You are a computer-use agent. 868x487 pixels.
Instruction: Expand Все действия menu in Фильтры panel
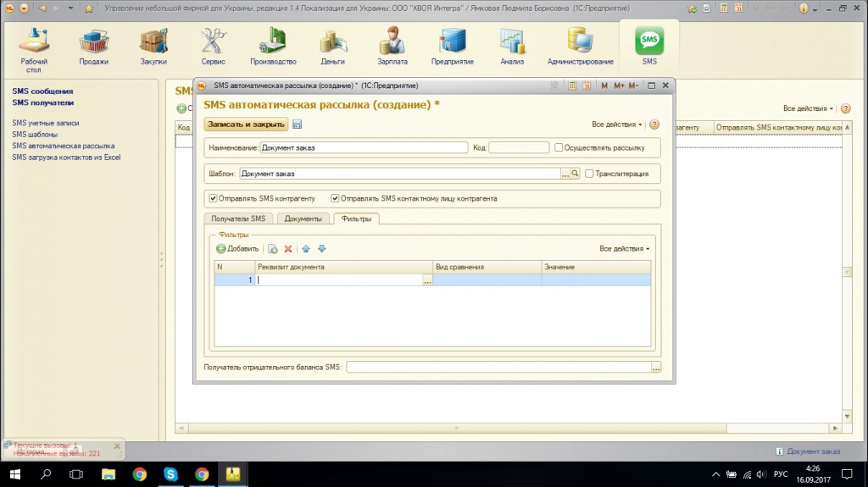pyautogui.click(x=625, y=249)
